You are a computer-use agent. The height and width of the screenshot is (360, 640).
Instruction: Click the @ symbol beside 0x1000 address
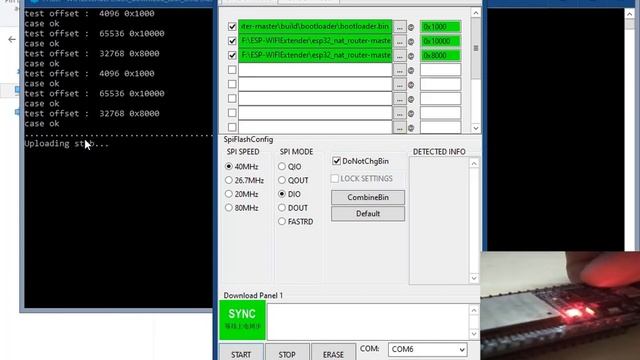[411, 27]
